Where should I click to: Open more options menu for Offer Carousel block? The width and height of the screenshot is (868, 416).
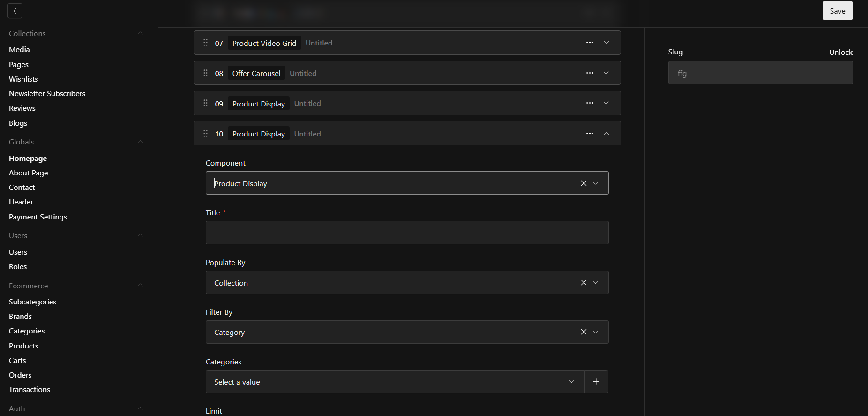pyautogui.click(x=590, y=73)
